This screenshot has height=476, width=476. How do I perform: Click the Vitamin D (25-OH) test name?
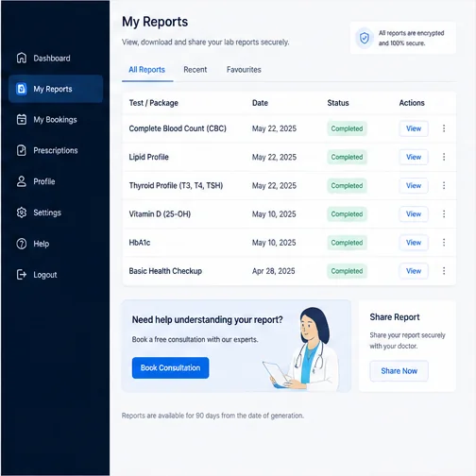pos(160,214)
